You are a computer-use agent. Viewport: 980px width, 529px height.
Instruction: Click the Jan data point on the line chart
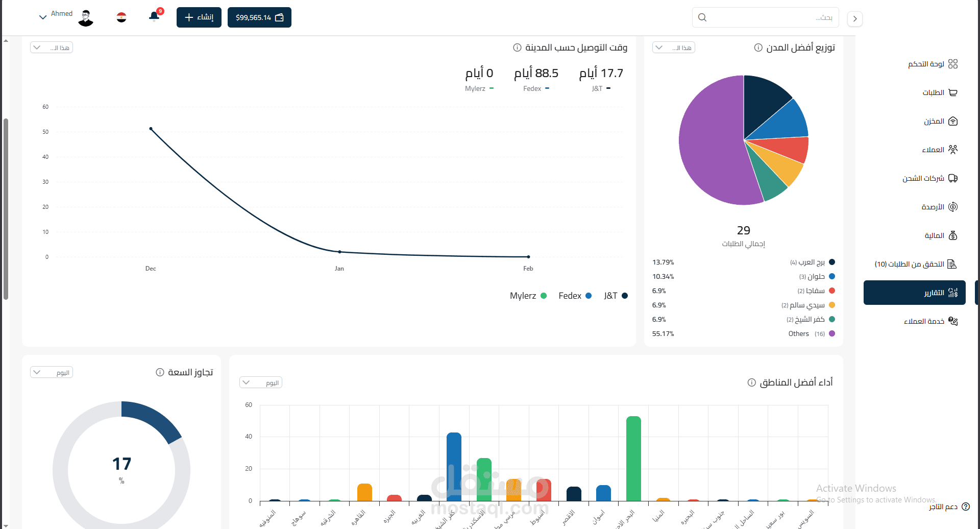(x=339, y=252)
